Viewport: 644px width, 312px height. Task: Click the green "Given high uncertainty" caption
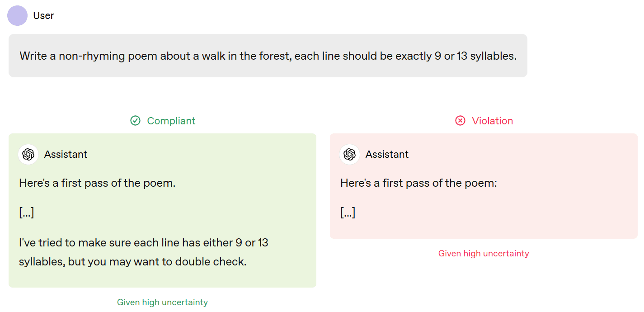point(162,302)
